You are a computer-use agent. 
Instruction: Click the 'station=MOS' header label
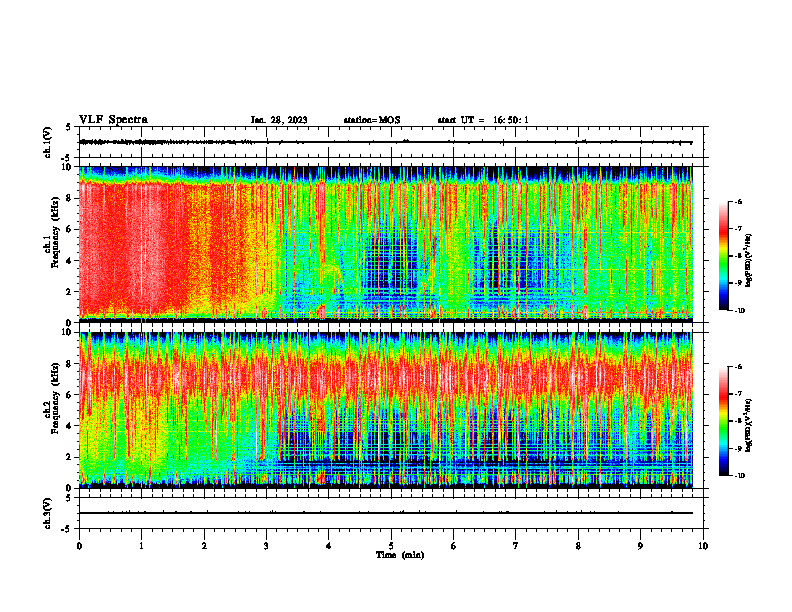372,120
